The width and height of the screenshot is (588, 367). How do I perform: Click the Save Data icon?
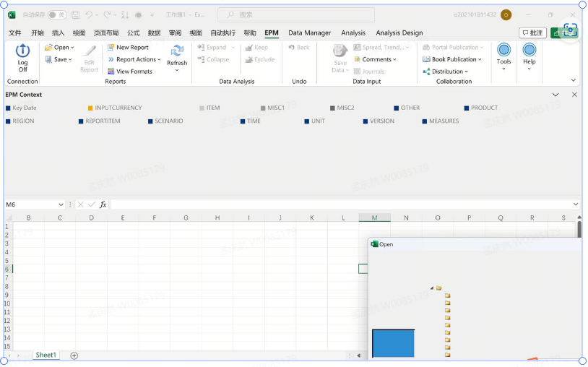(340, 51)
